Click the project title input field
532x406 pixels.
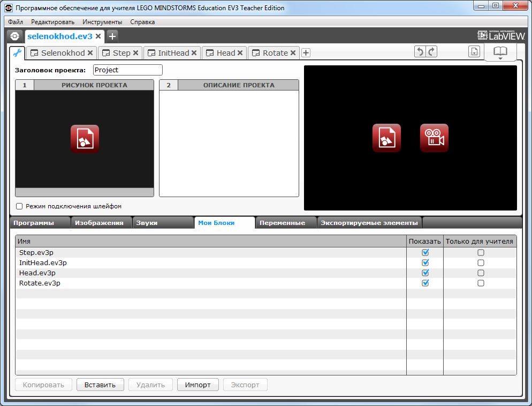coord(127,70)
